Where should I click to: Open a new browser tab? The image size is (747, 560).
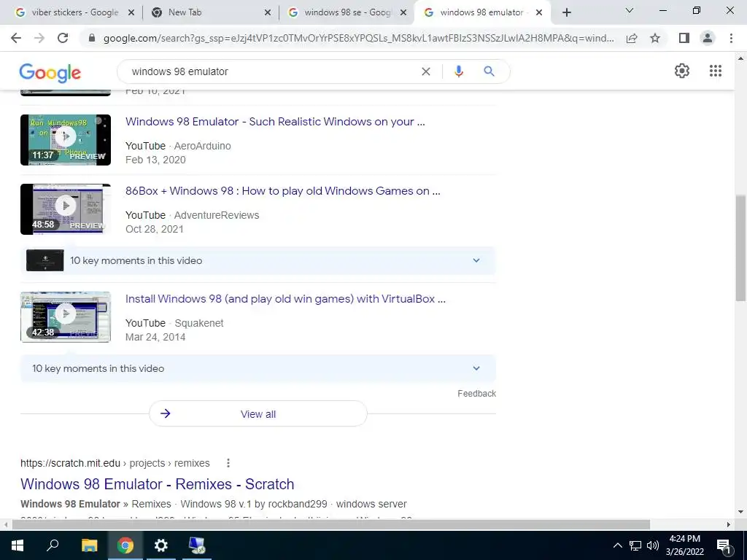[566, 13]
